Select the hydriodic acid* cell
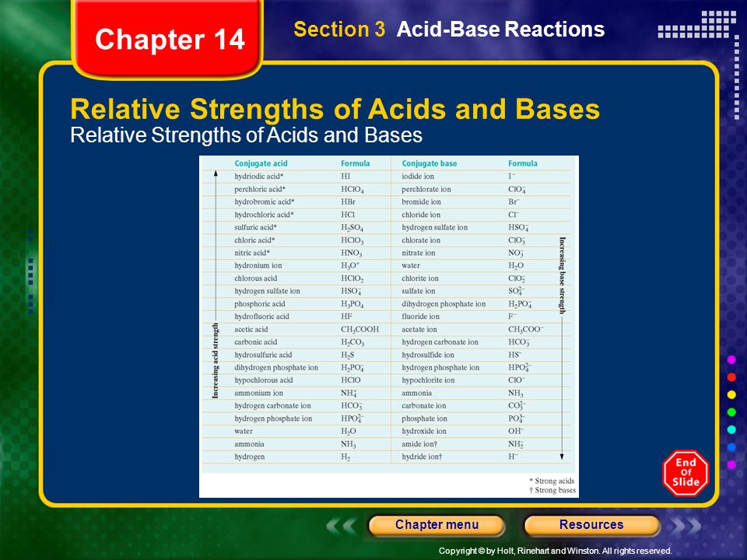Image resolution: width=747 pixels, height=560 pixels. [x=258, y=177]
